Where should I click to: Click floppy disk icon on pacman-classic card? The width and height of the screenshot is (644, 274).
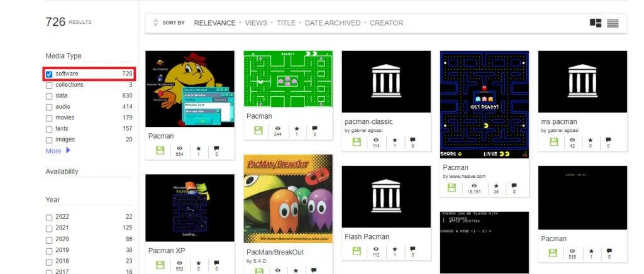(357, 142)
